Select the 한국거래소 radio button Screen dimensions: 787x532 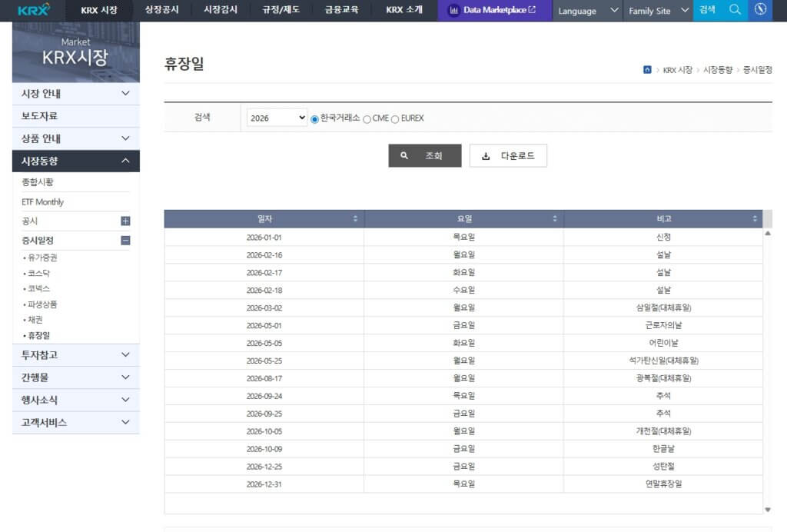(315, 118)
